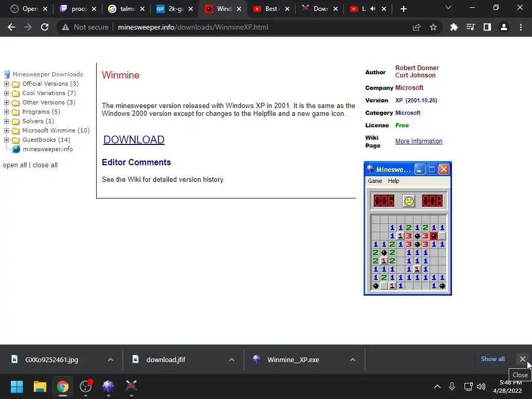Image resolution: width=532 pixels, height=399 pixels.
Task: Open the tab search chevron
Action: [x=448, y=7]
